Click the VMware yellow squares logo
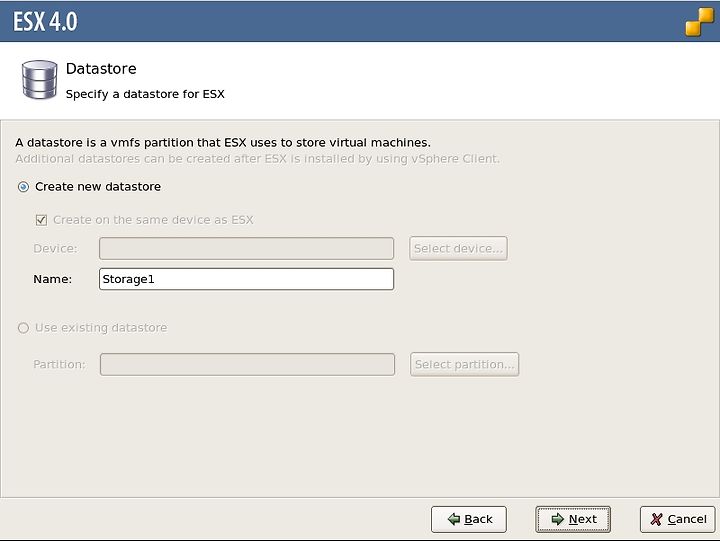 point(700,22)
